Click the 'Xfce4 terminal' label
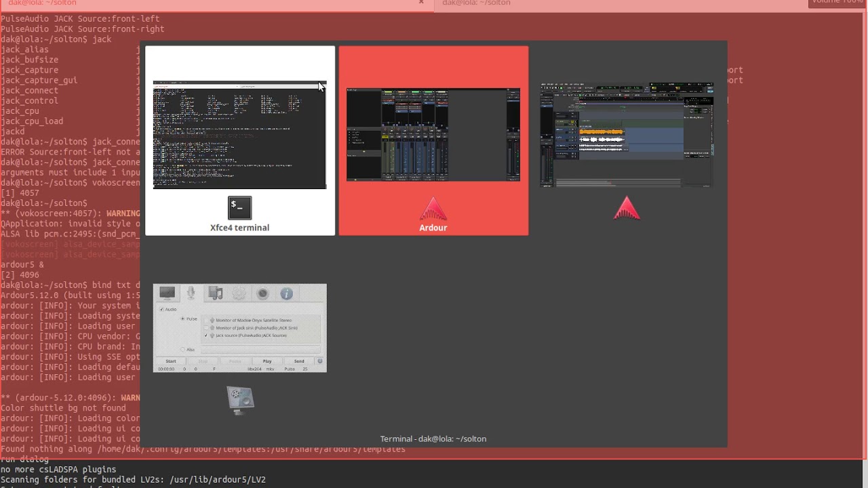The height and width of the screenshot is (488, 868). [239, 228]
